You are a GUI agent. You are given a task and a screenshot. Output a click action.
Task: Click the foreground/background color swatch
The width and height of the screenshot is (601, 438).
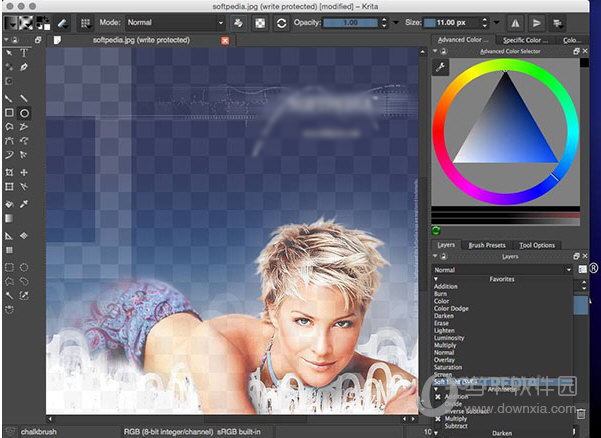coord(43,23)
